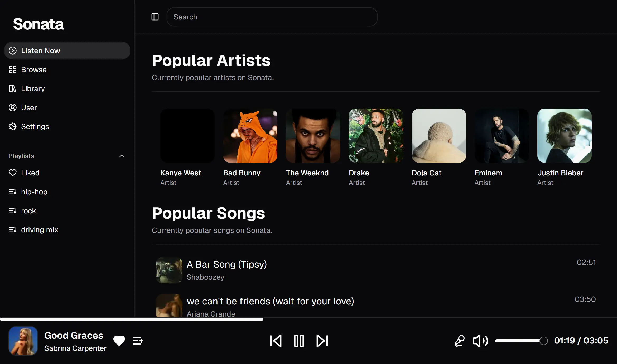Adjust the volume slider handle

tap(543, 341)
